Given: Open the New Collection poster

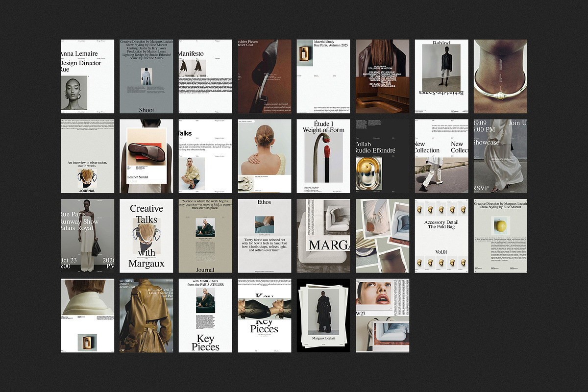Looking at the screenshot, I should coord(441,156).
